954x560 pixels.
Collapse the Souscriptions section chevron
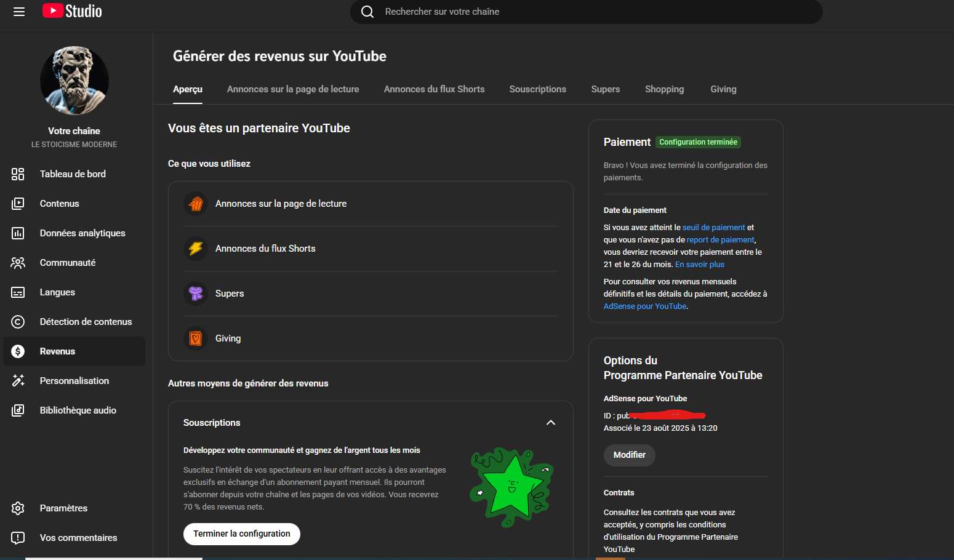tap(550, 423)
